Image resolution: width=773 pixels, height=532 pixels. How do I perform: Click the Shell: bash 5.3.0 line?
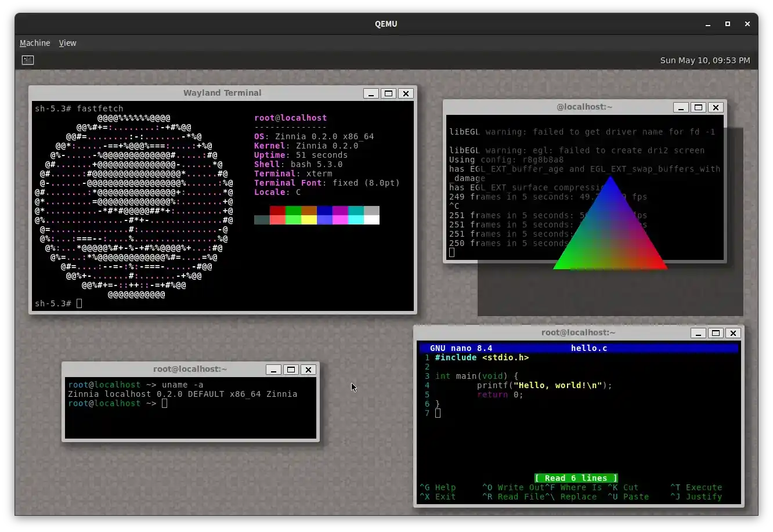(298, 164)
